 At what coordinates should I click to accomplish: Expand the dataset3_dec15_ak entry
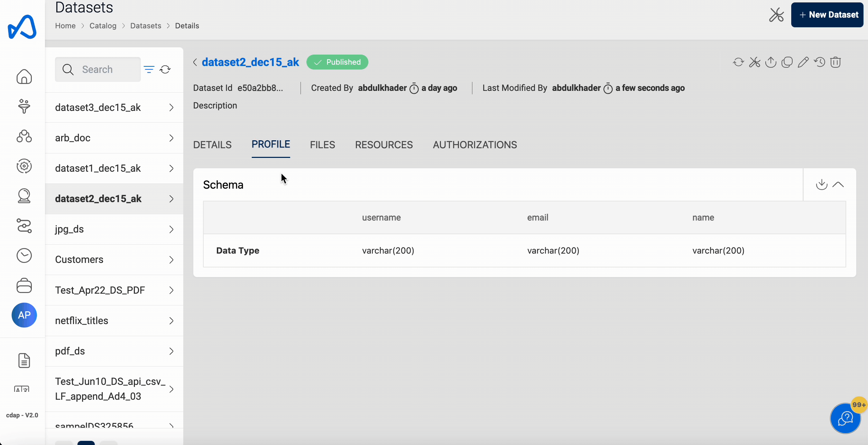tap(170, 107)
